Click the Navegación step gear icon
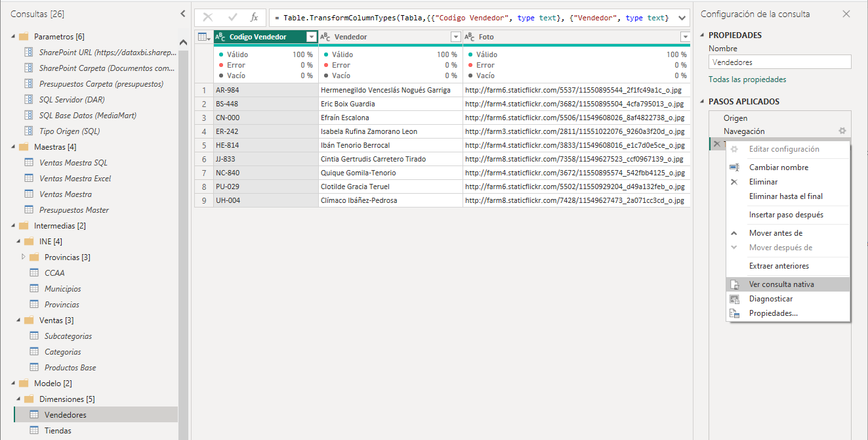 click(842, 131)
